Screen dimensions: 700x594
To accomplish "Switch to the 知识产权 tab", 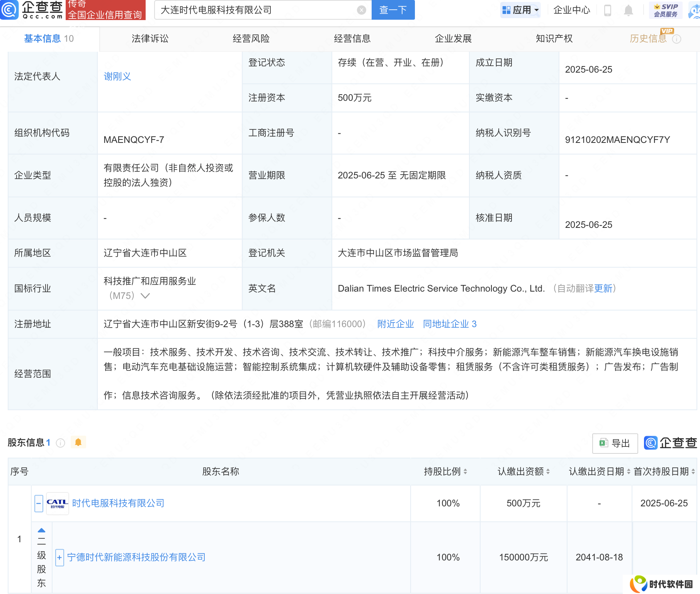I will 554,39.
